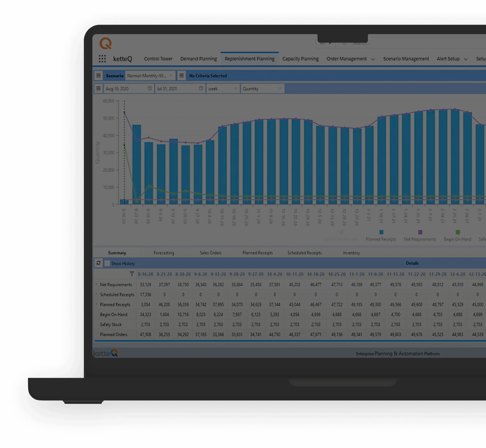Toggle the Planned Receipts legend item

pos(381,232)
